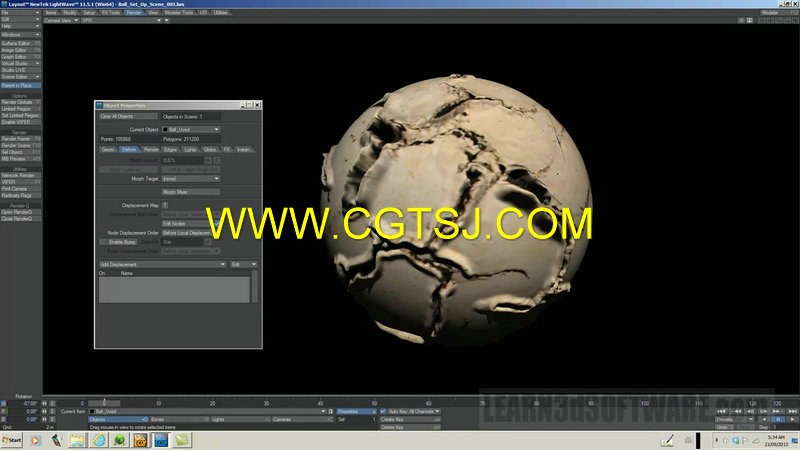Open the File menu dropdown
This screenshot has width=800, height=450.
tap(20, 12)
